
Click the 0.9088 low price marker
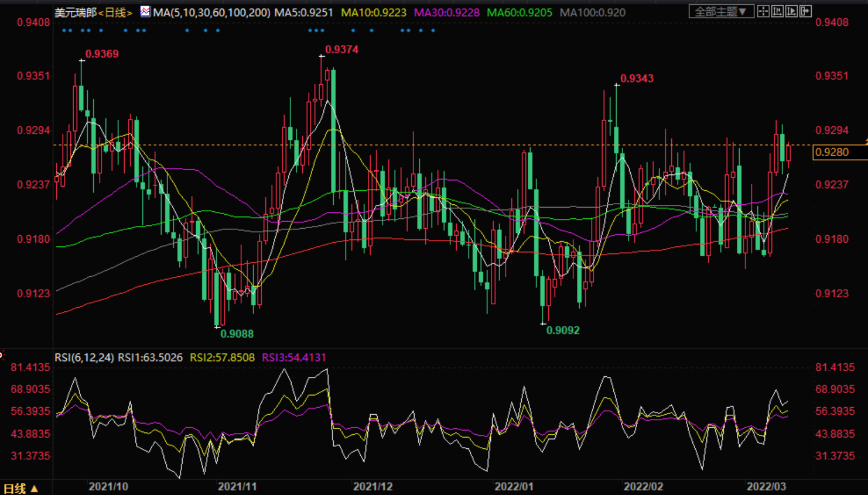[x=237, y=334]
